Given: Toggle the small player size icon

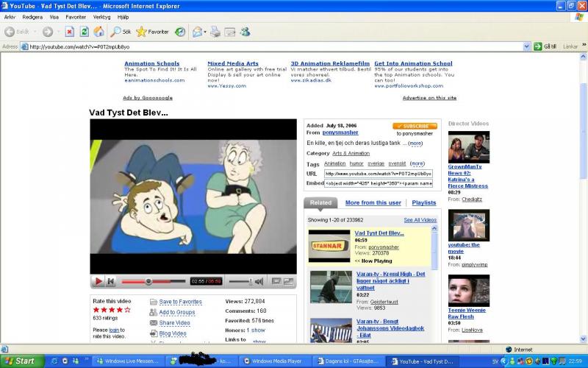Looking at the screenshot, I should click(276, 281).
